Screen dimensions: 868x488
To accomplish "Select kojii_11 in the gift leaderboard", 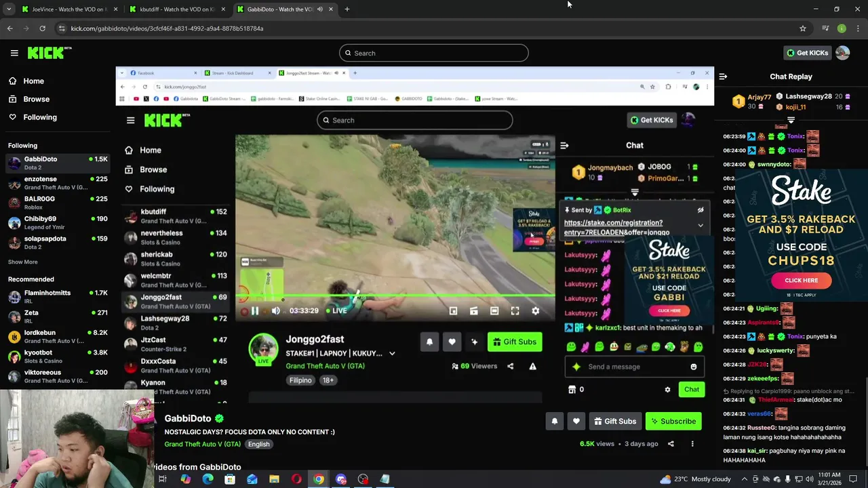I will point(795,107).
